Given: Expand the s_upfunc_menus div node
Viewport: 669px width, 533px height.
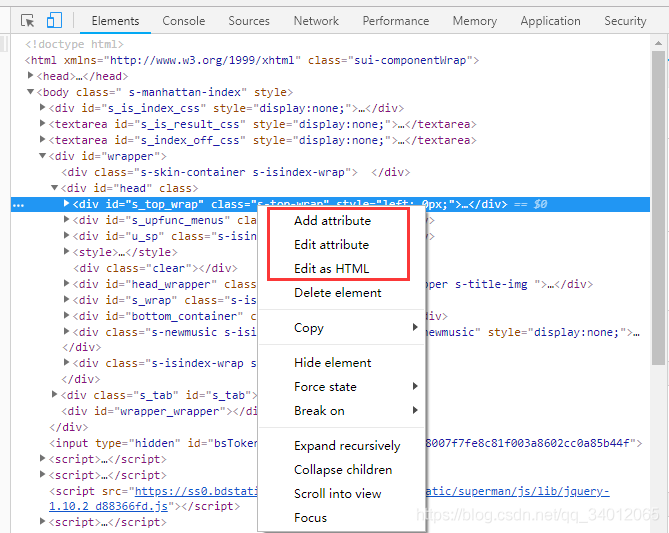Looking at the screenshot, I should (x=66, y=220).
